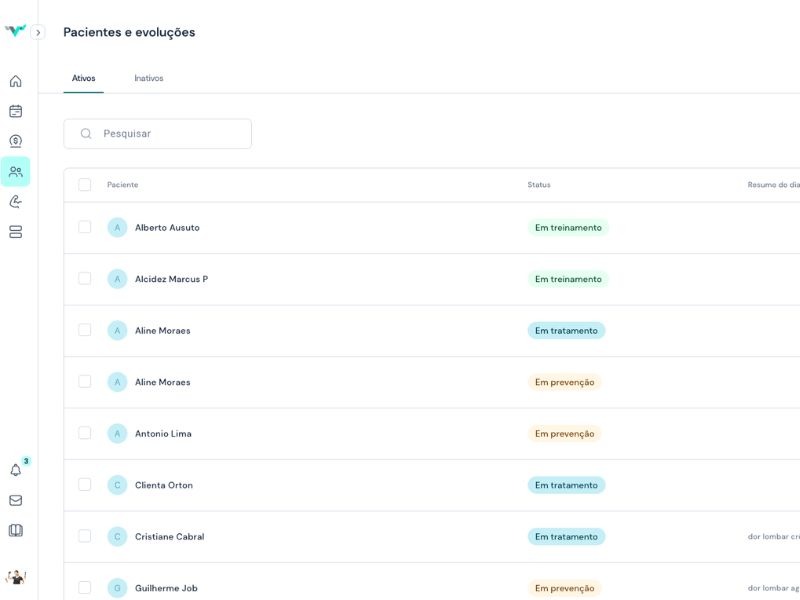The height and width of the screenshot is (600, 800).
Task: Select the checkbox beside Clienta Orton
Action: click(84, 484)
